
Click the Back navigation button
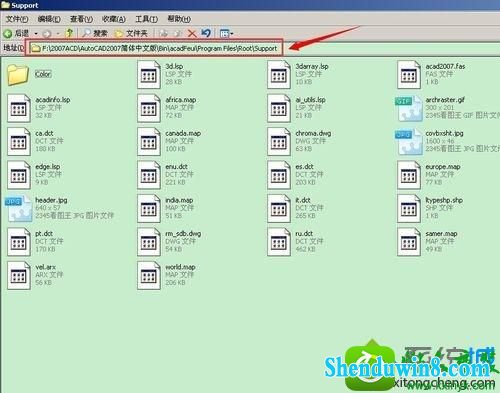pyautogui.click(x=16, y=33)
